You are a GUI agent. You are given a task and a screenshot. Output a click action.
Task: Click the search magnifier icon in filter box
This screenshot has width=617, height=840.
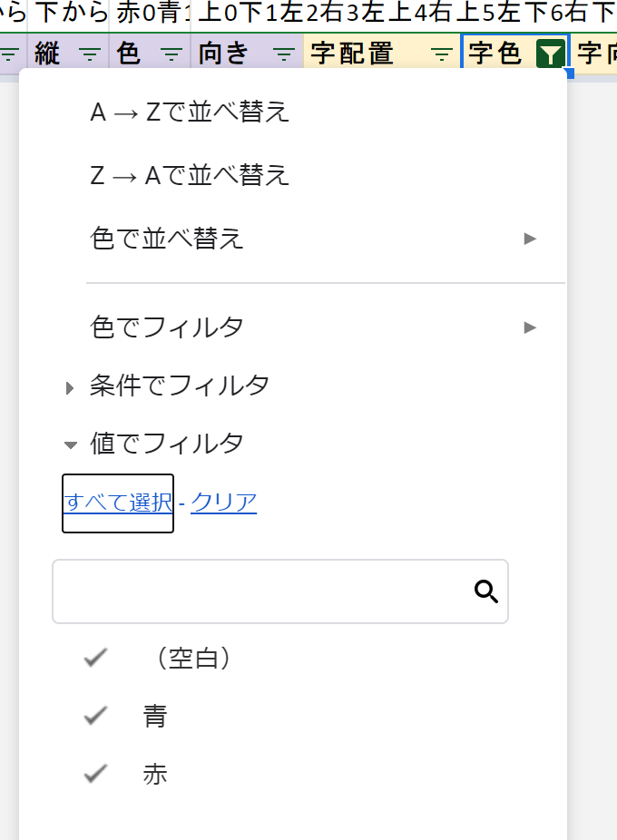pyautogui.click(x=486, y=592)
